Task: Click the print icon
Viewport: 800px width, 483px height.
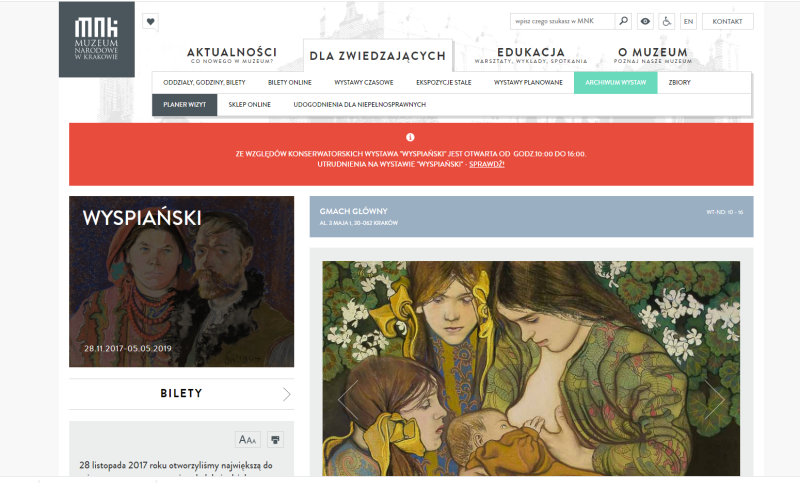Action: 275,440
